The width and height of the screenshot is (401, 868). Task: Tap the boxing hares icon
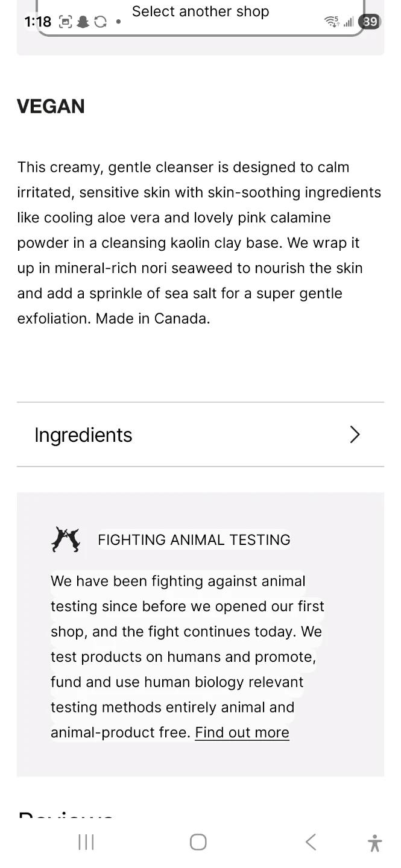[x=66, y=539]
